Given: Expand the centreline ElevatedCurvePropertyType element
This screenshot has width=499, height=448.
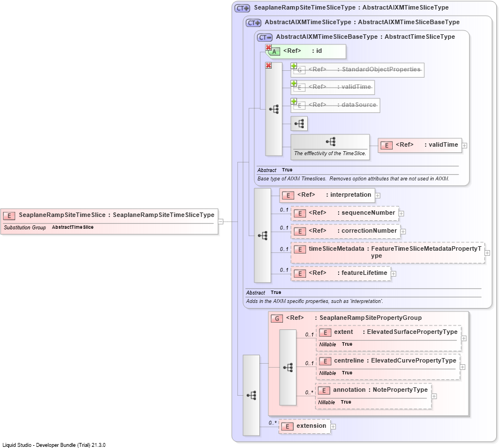Looking at the screenshot, I should 462,367.
